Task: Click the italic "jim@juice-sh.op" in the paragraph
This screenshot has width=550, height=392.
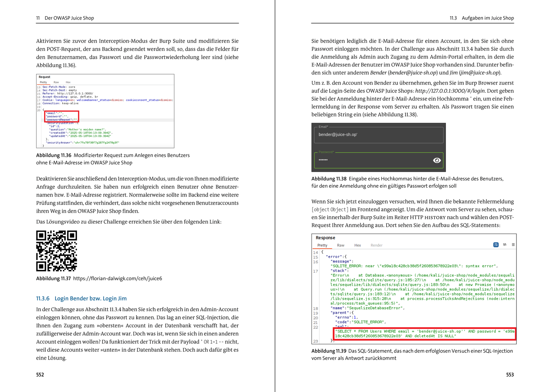Action: point(480,73)
